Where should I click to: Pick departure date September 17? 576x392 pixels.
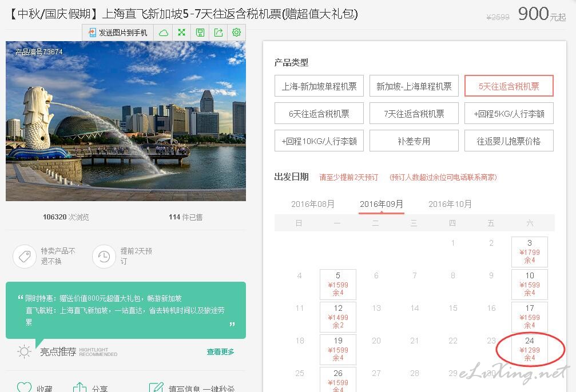click(529, 317)
